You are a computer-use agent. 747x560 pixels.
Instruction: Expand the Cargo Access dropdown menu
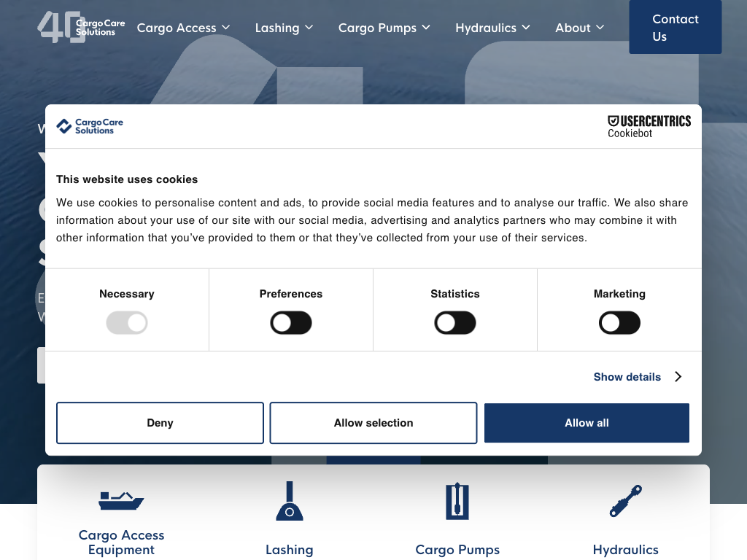pyautogui.click(x=183, y=28)
